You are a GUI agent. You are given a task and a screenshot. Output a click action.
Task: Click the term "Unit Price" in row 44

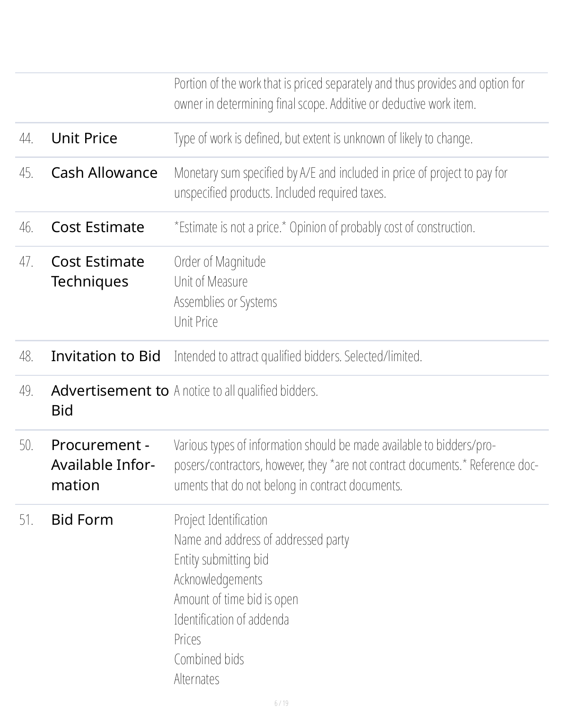pyautogui.click(x=84, y=139)
